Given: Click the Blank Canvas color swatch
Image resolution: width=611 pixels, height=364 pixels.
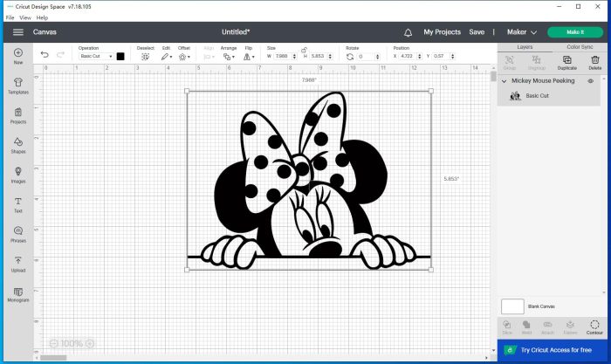Looking at the screenshot, I should [512, 306].
